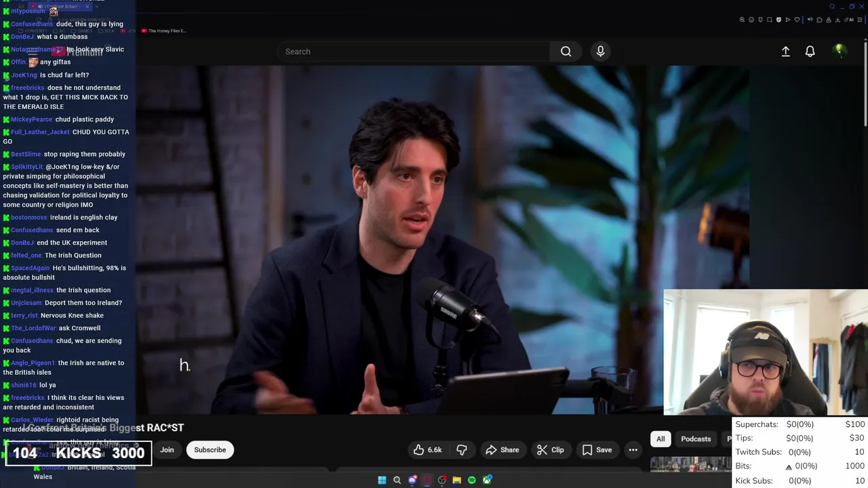The width and height of the screenshot is (868, 488).
Task: Click chat username felted_one
Action: [26, 256]
